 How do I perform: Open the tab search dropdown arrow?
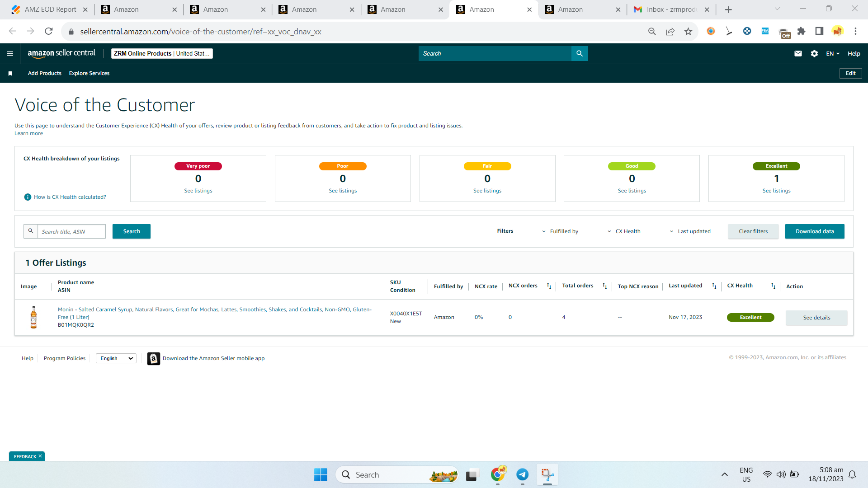777,9
